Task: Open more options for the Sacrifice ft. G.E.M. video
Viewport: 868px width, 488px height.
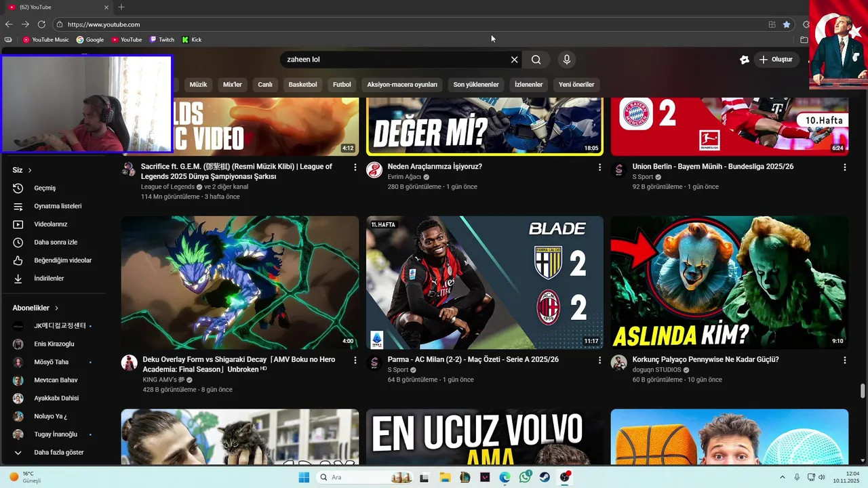Action: (355, 167)
